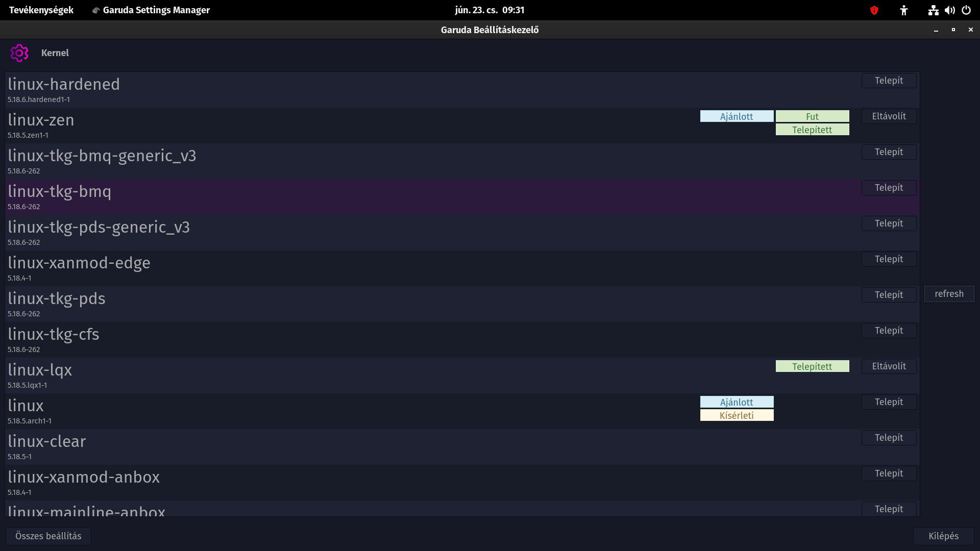This screenshot has height=551, width=980.
Task: Go back to Összes beállítás
Action: click(x=48, y=536)
